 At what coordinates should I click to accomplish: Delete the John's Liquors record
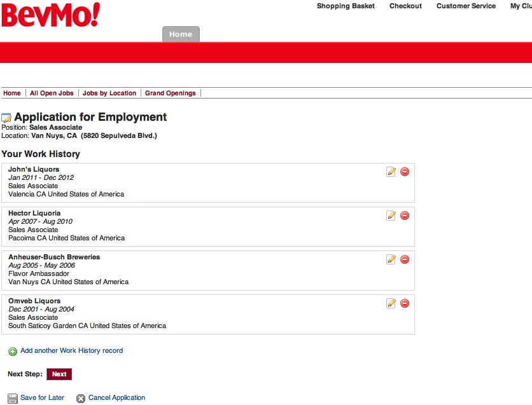click(x=405, y=171)
